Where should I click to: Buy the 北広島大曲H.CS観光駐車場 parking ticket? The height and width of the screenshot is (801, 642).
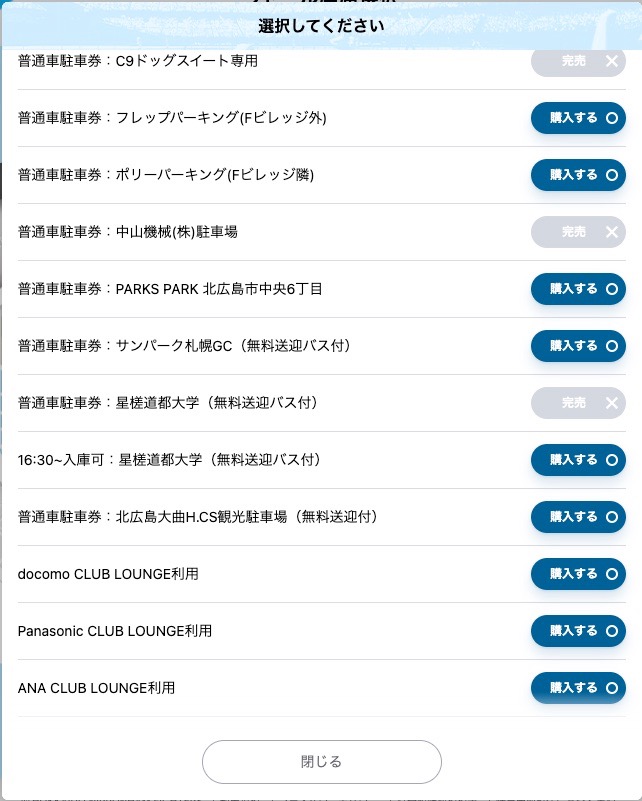tap(578, 517)
